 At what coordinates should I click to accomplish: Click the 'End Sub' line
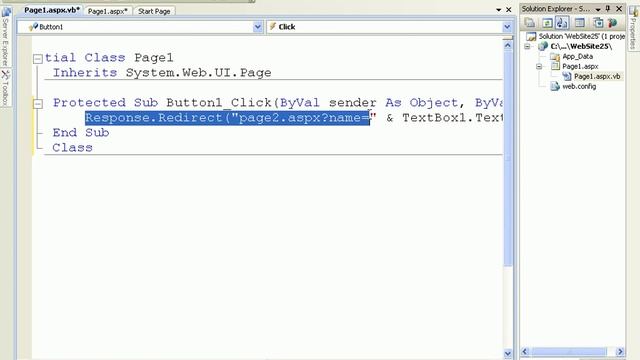click(81, 133)
